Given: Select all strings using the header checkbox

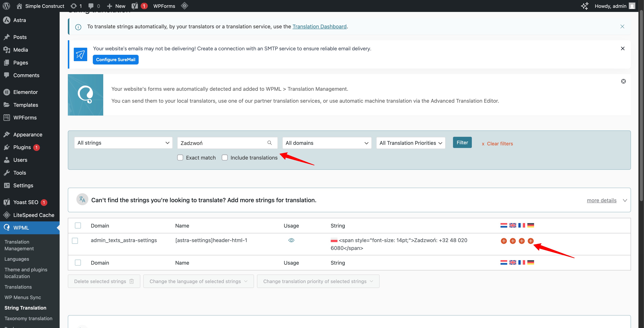Looking at the screenshot, I should click(78, 225).
